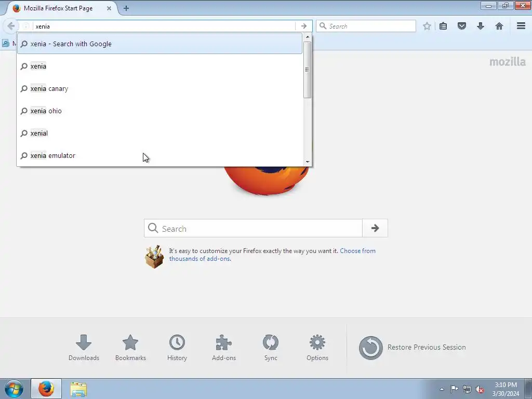The image size is (532, 399).
Task: Show hidden tray icons arrow
Action: click(x=442, y=389)
